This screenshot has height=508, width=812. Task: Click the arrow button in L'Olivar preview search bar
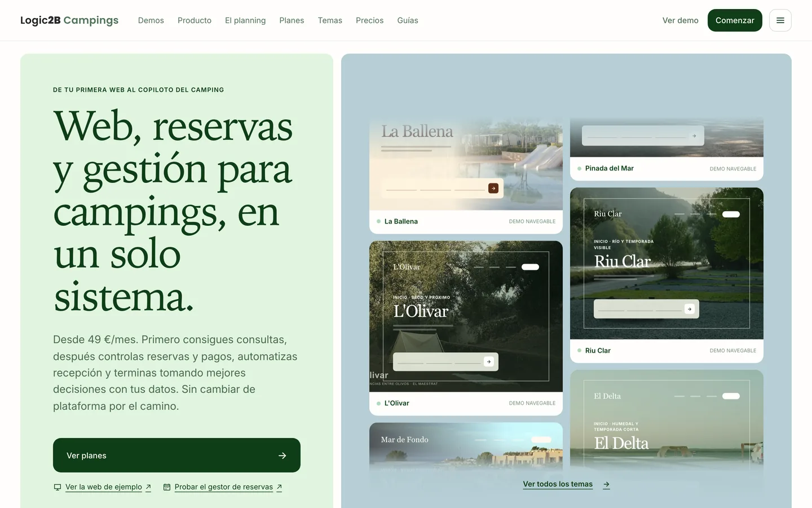(x=489, y=362)
